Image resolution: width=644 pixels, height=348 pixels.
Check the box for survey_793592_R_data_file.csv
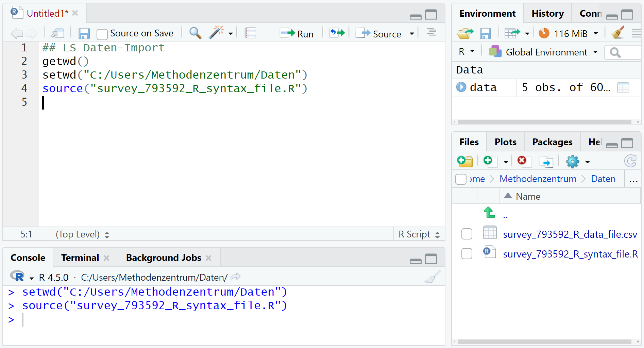(x=467, y=234)
